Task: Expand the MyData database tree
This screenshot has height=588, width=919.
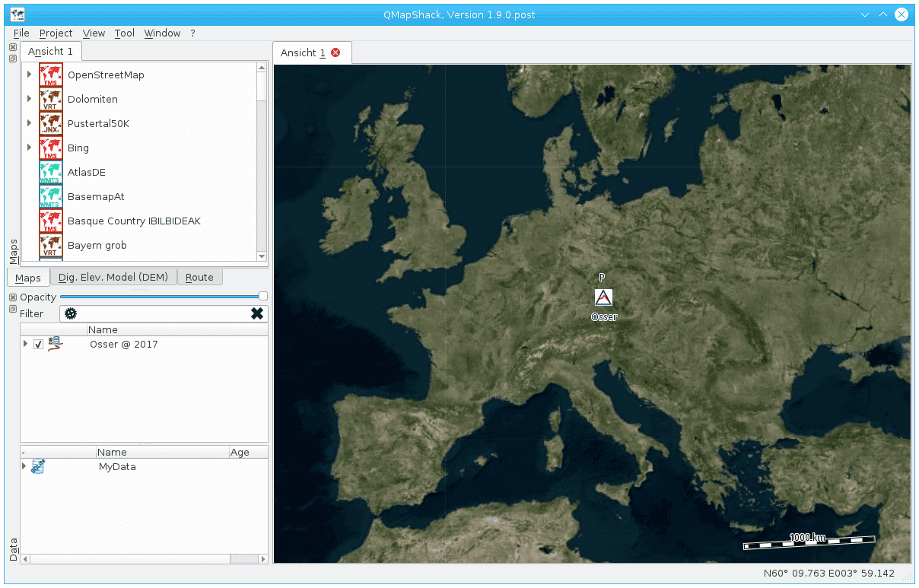Action: (x=24, y=466)
